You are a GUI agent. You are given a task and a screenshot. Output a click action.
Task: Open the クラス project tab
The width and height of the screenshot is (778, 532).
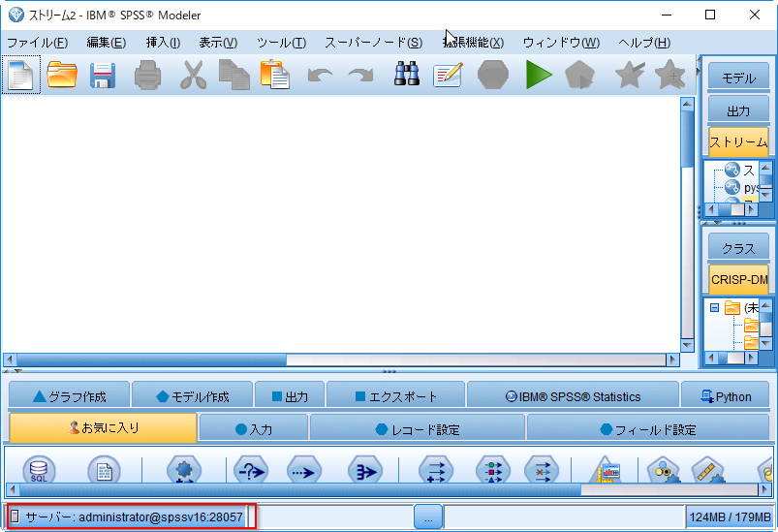738,248
